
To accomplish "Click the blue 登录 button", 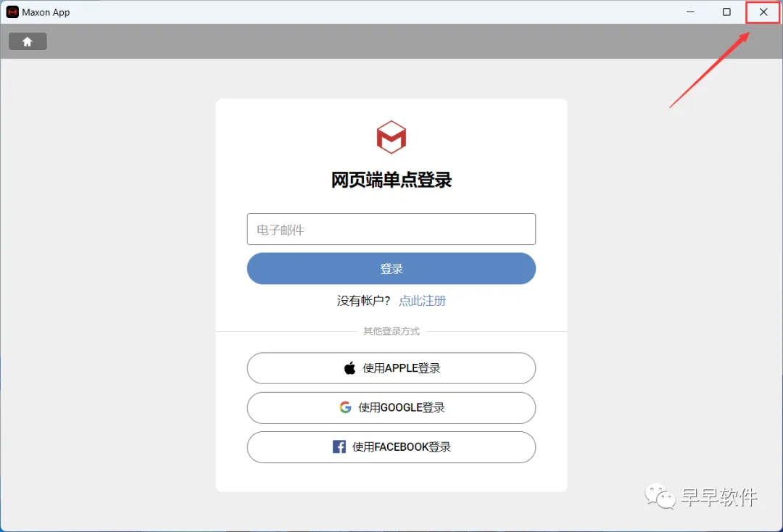I will (391, 268).
